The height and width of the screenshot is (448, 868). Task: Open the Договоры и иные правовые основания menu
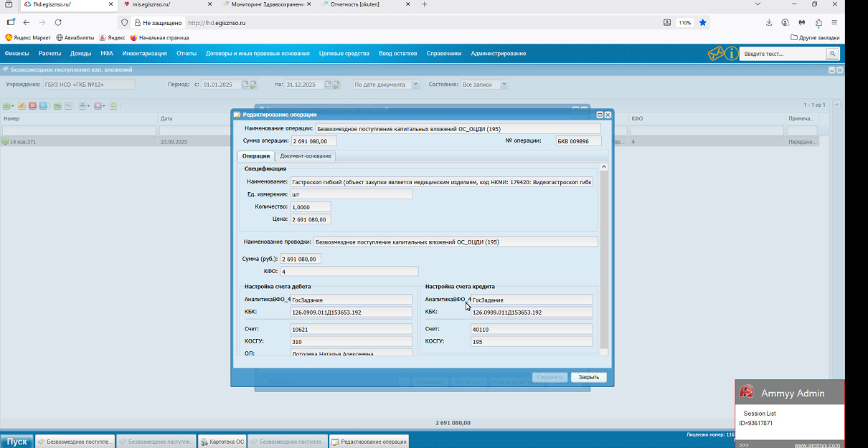pos(258,54)
